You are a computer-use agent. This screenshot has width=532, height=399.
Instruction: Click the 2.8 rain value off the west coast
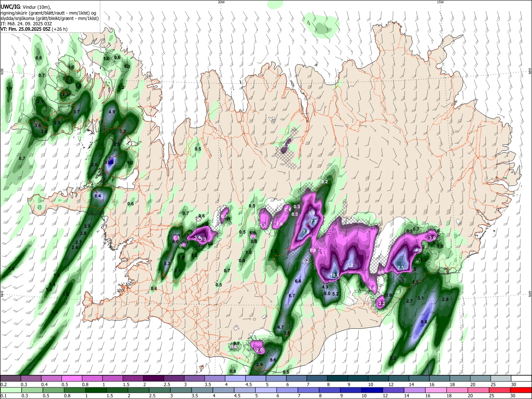83,234
